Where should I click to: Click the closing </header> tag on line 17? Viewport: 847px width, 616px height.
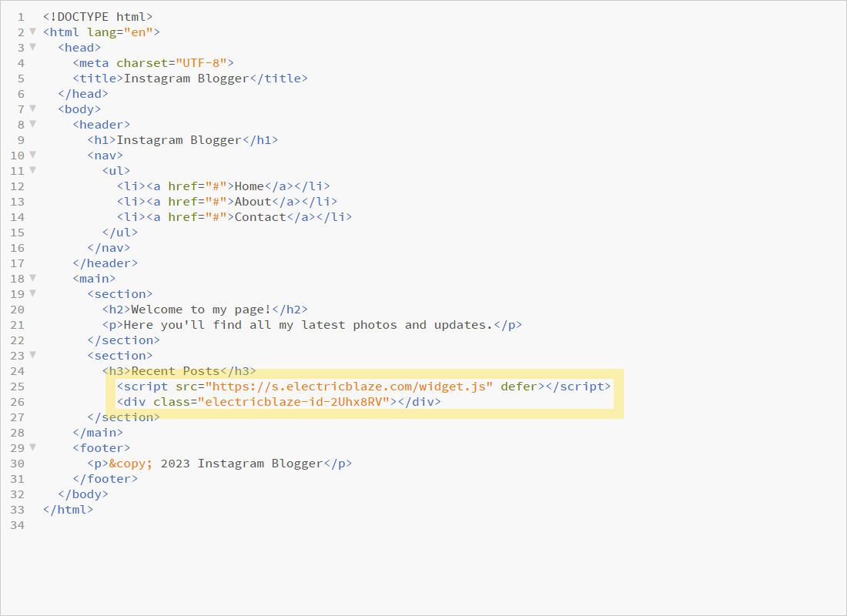(x=105, y=263)
